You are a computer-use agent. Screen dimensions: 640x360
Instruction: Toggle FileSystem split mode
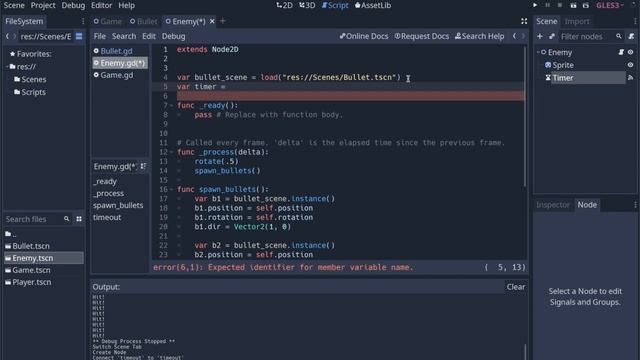tap(79, 36)
